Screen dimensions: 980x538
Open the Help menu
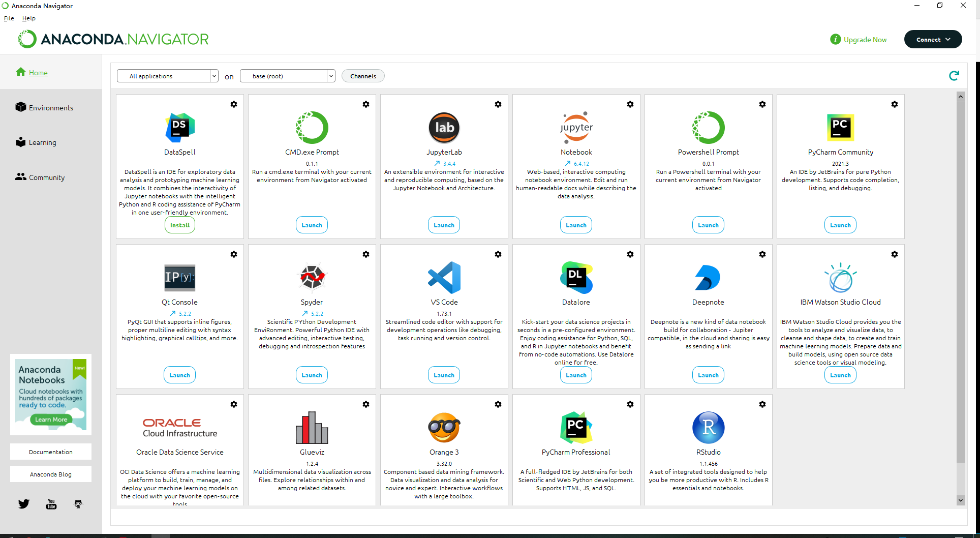[29, 18]
